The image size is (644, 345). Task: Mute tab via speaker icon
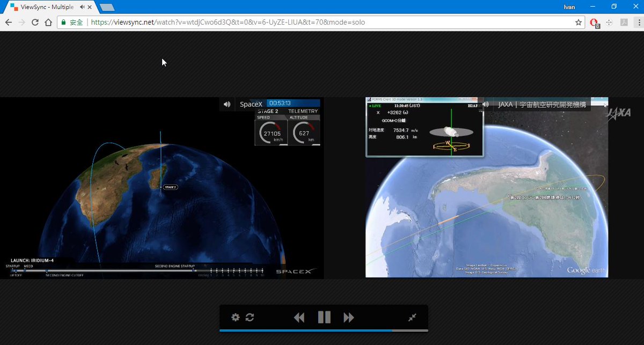[82, 7]
